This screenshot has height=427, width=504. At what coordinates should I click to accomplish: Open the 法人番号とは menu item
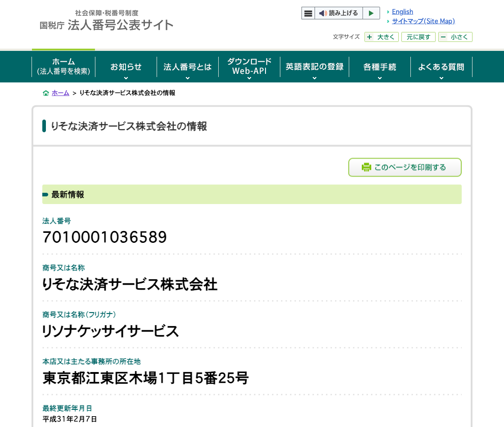[x=187, y=67]
